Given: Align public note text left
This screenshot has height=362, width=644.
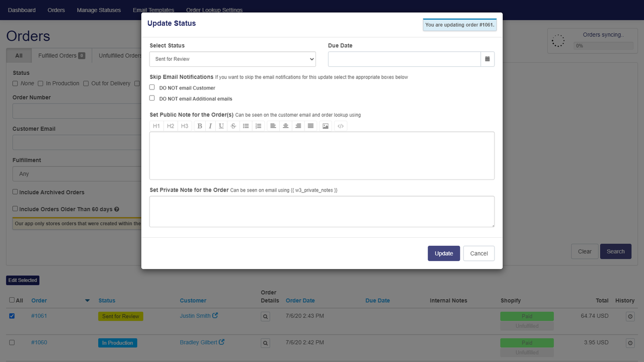Looking at the screenshot, I should point(273,126).
